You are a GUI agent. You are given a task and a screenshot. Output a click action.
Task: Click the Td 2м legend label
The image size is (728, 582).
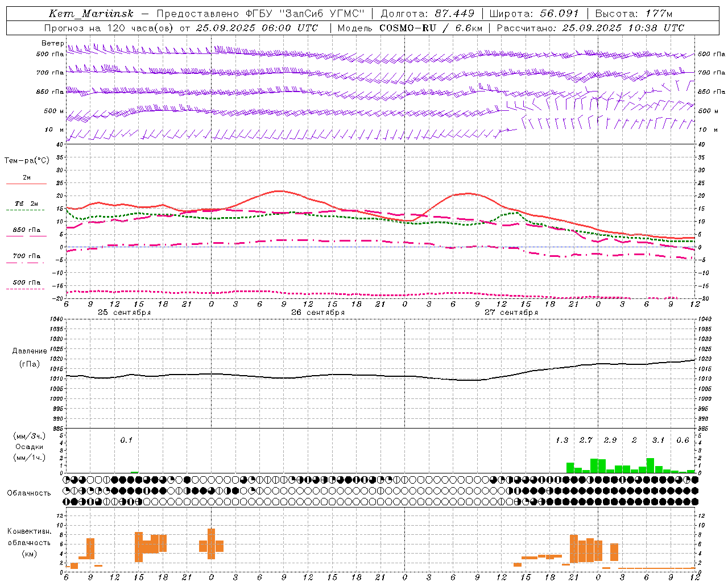26,203
